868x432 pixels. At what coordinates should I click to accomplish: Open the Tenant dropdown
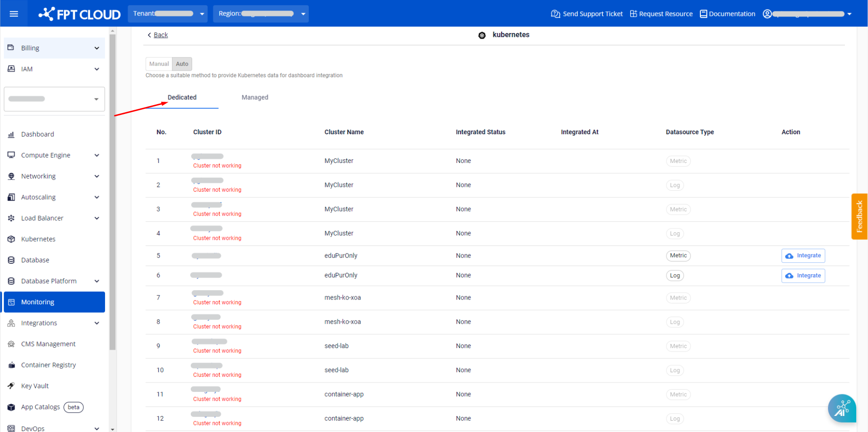168,14
